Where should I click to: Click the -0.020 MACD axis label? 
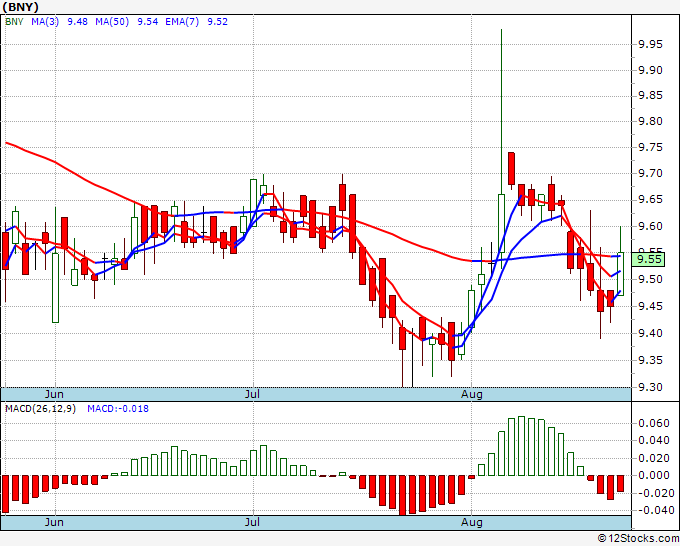[x=654, y=493]
